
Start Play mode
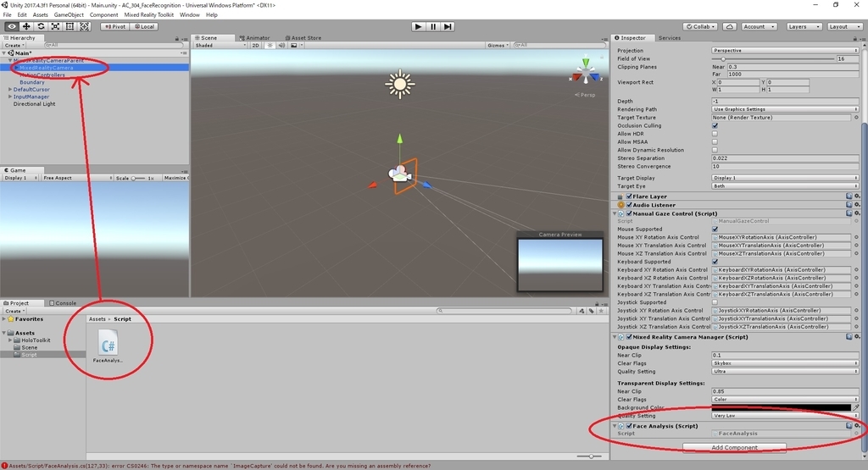(x=419, y=26)
